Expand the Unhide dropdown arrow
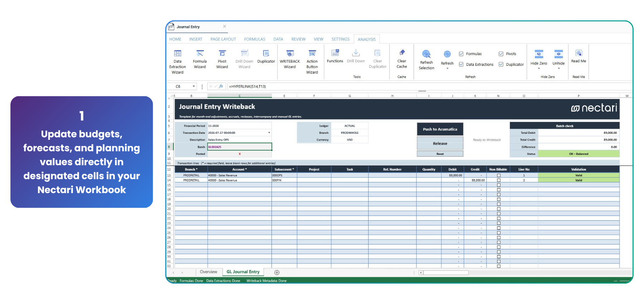This screenshot has height=304, width=644. [x=558, y=68]
